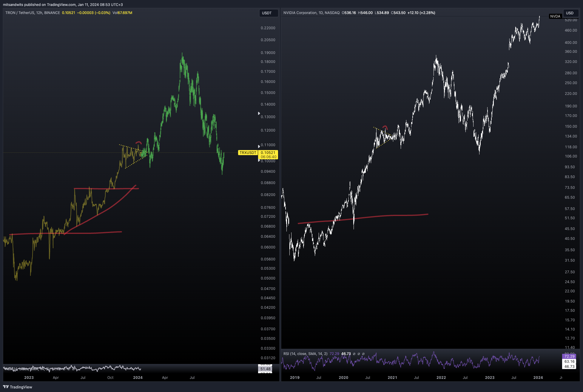Click the 0.19000 price axis label

pos(268,53)
